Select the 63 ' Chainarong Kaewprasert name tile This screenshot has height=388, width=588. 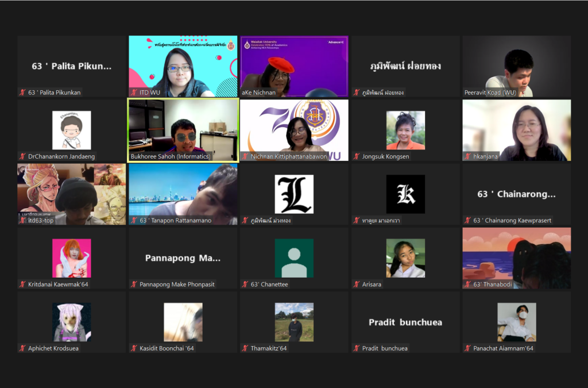pos(517,194)
